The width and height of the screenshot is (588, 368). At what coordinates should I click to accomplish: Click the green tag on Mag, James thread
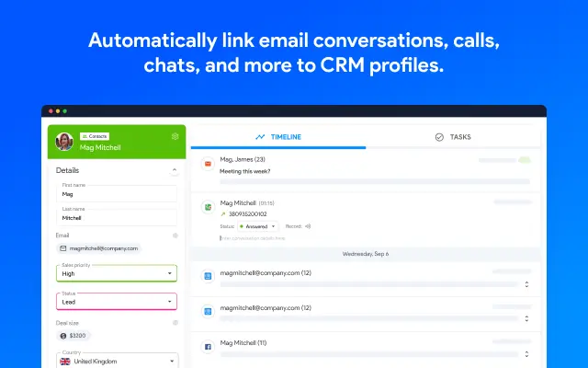point(525,160)
